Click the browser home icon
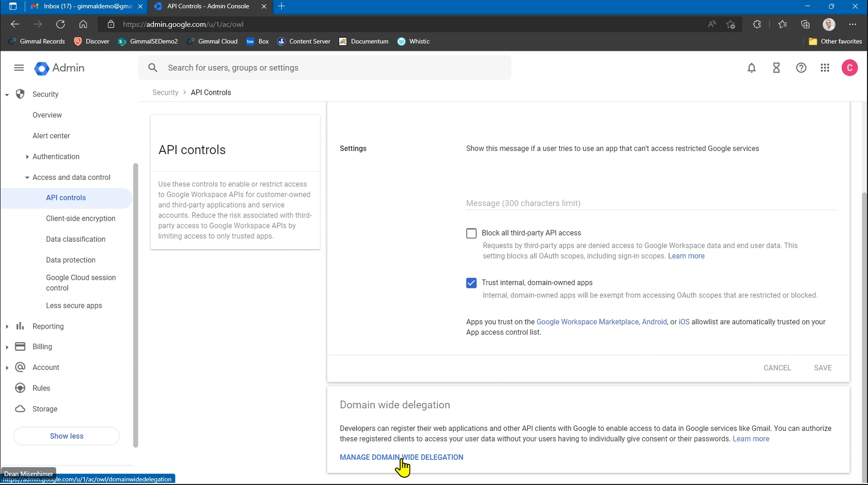The image size is (868, 485). (x=83, y=24)
